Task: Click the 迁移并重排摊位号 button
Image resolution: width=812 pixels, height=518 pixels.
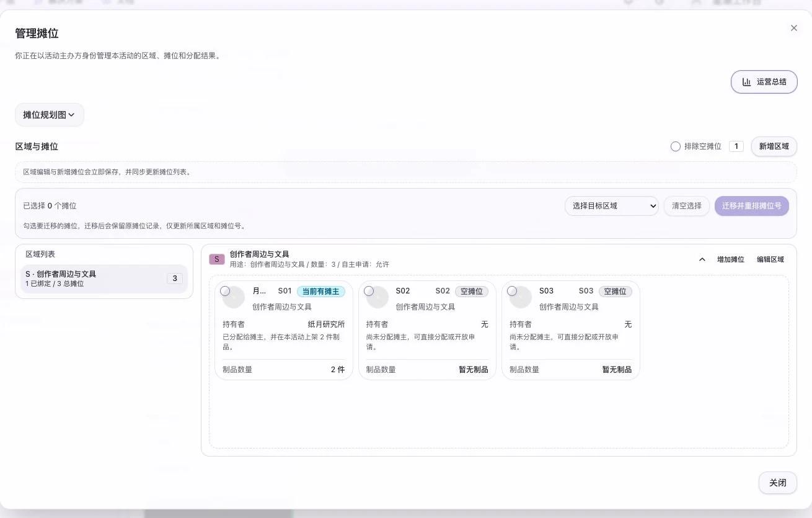Action: pyautogui.click(x=751, y=206)
